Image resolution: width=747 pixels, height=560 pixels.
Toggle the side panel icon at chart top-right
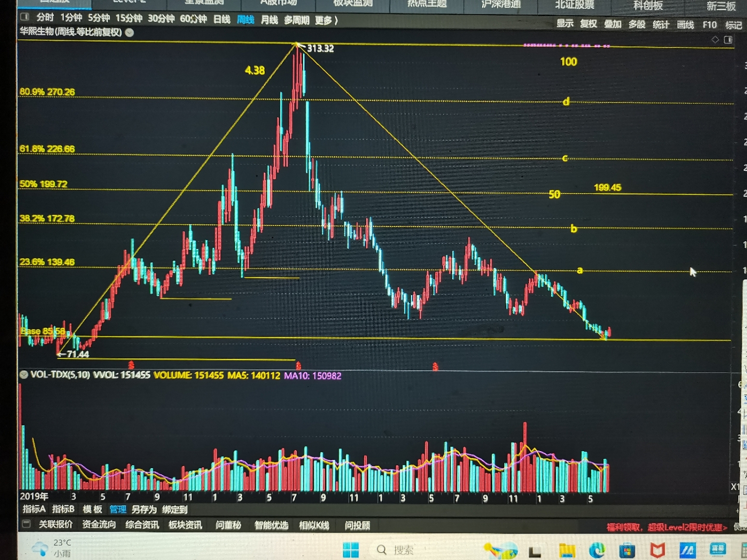click(728, 40)
